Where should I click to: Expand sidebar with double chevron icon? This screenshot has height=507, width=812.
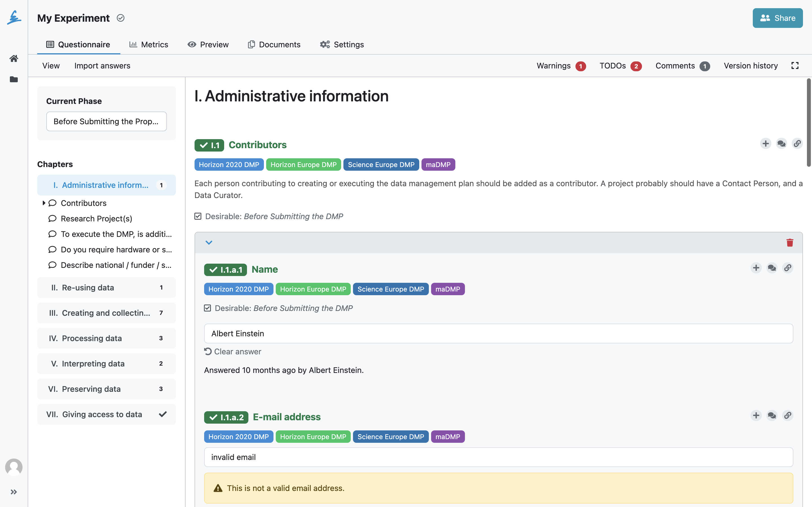(x=14, y=492)
